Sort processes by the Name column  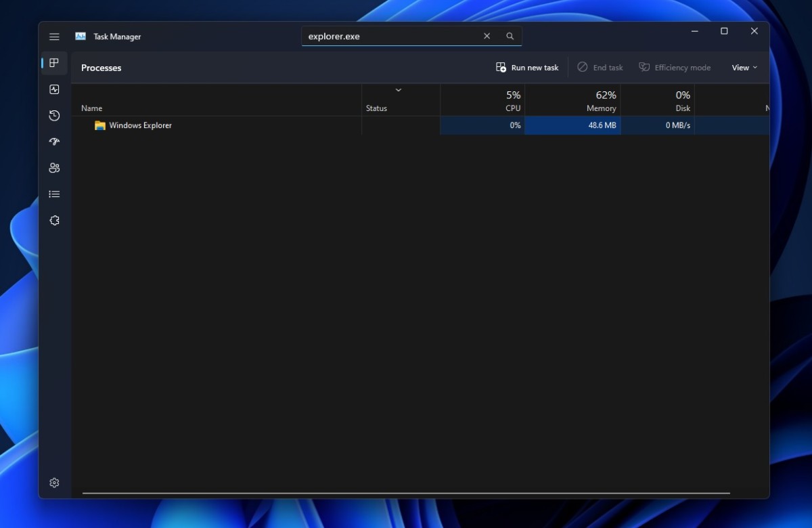tap(92, 108)
